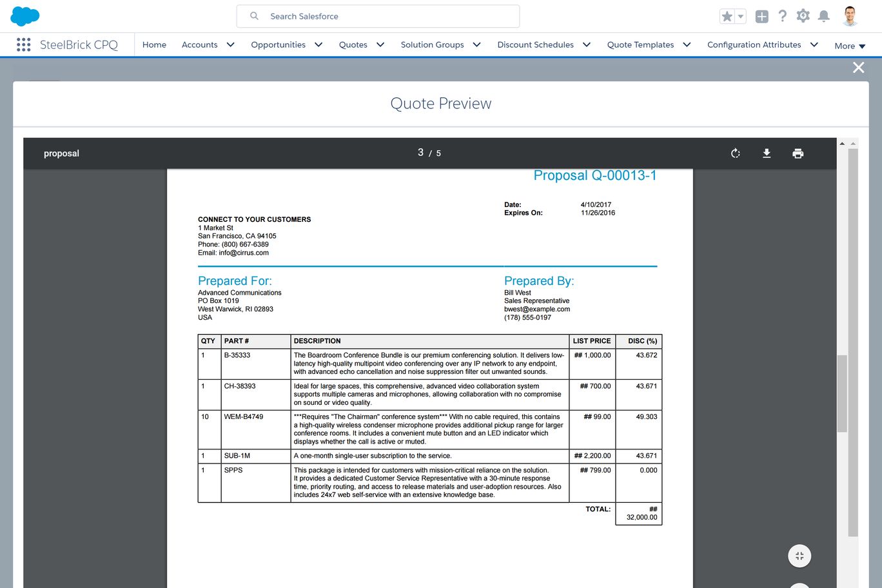Image resolution: width=882 pixels, height=588 pixels.
Task: View notifications bell icon
Action: 823,16
